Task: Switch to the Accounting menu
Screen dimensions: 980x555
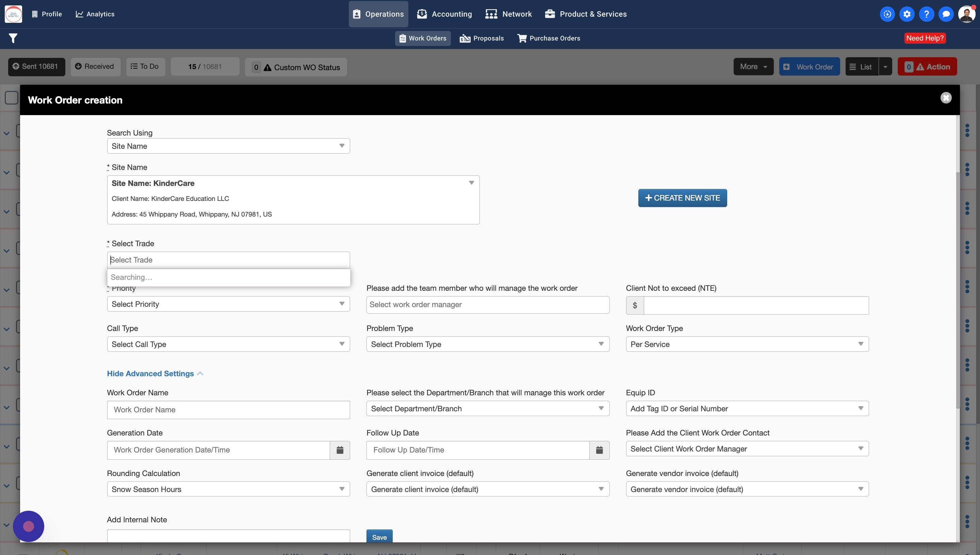Action: (x=444, y=14)
